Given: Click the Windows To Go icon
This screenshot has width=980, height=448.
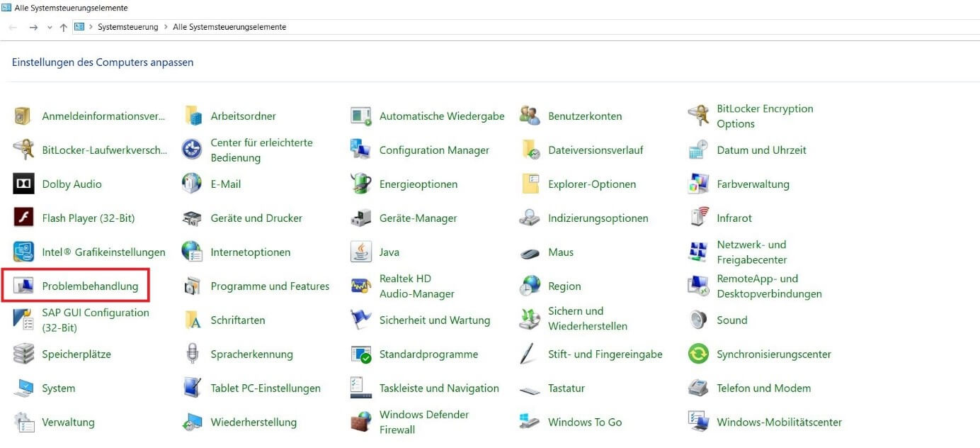Looking at the screenshot, I should pos(530,422).
